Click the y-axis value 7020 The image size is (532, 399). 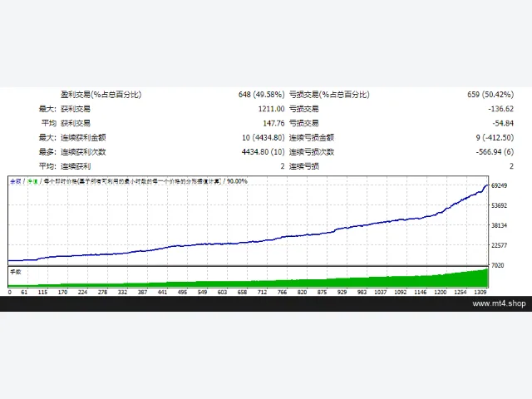click(498, 265)
